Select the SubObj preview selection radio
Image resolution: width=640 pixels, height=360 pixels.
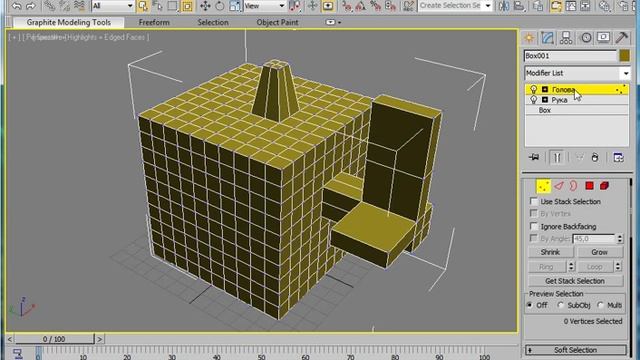point(561,305)
